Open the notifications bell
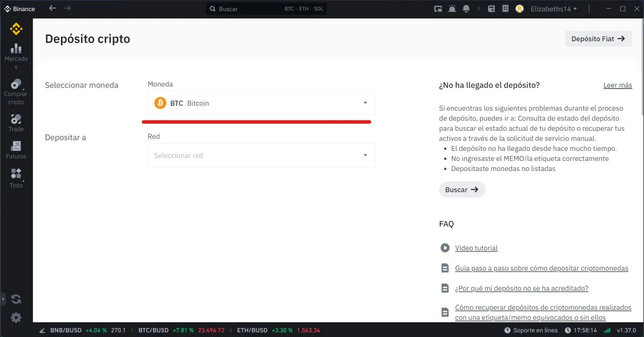This screenshot has height=337, width=644. [x=466, y=9]
